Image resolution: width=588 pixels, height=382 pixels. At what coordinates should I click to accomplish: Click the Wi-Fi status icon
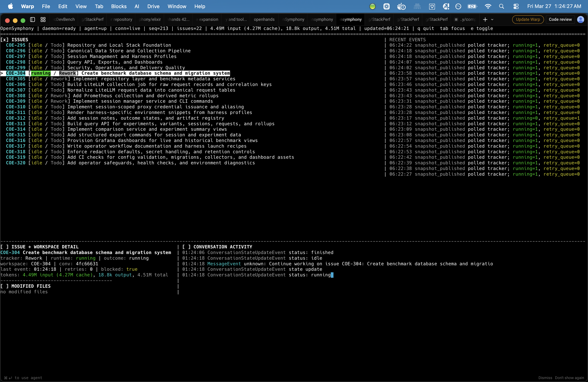(487, 6)
